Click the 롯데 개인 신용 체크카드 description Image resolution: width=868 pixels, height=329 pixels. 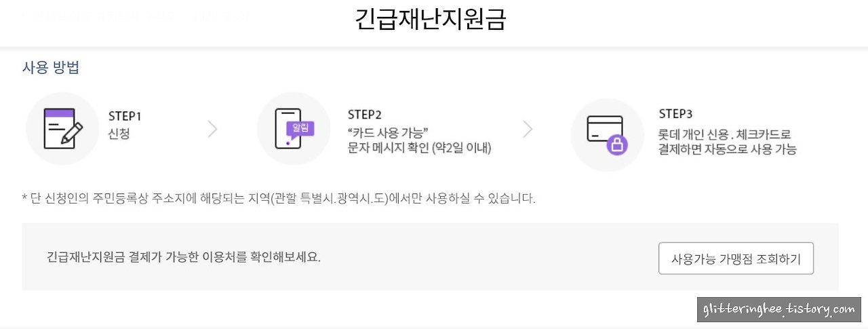728,142
